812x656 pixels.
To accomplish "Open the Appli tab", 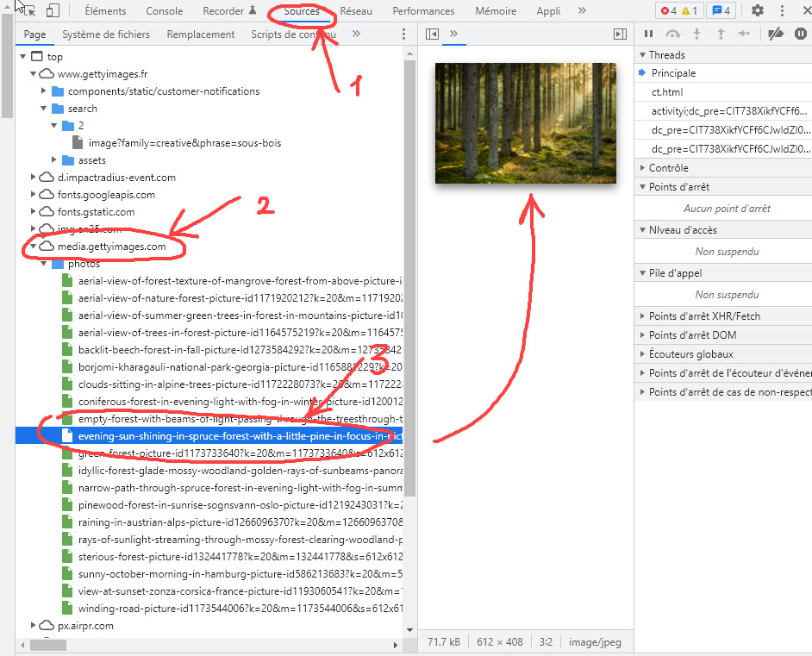I will (548, 11).
